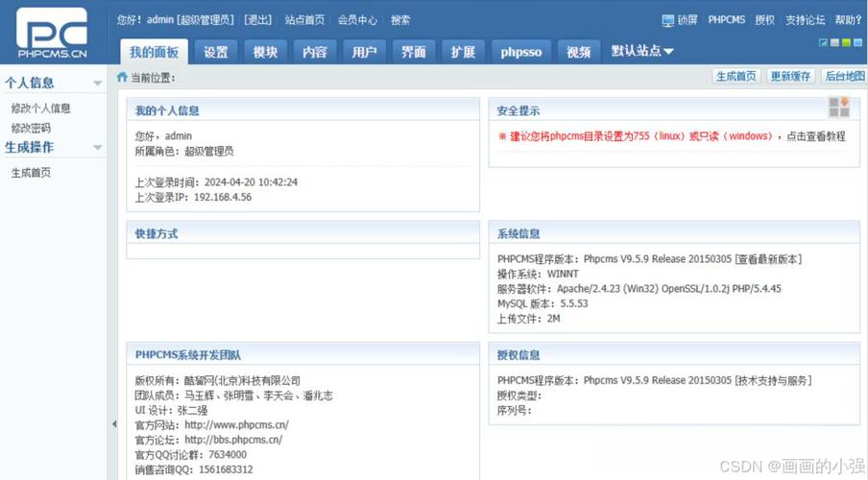Click the 搜索 link in header

[x=400, y=20]
